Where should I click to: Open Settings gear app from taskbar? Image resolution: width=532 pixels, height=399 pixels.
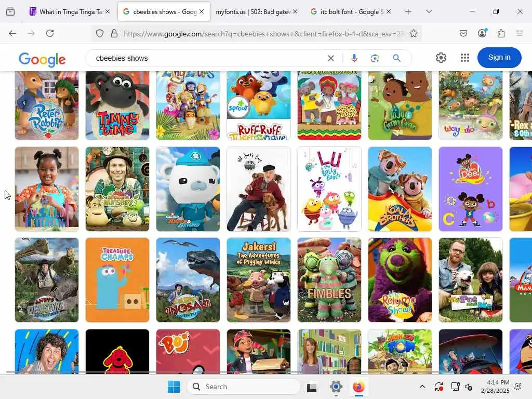point(336,387)
